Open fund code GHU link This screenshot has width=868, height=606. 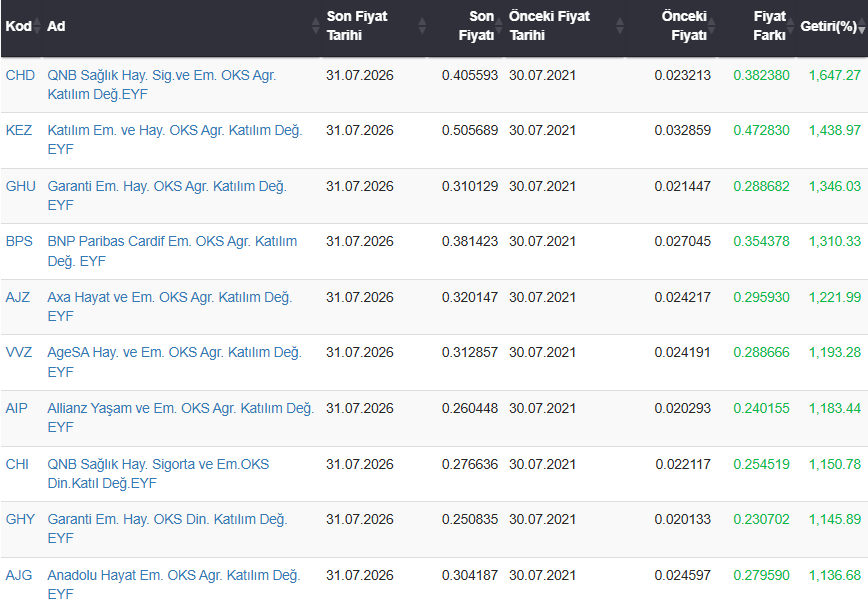pyautogui.click(x=20, y=186)
